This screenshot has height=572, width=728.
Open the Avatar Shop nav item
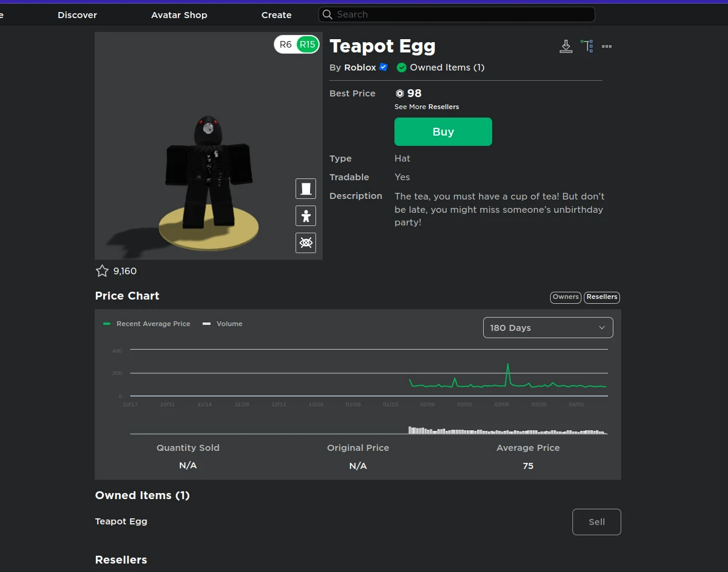pos(179,15)
